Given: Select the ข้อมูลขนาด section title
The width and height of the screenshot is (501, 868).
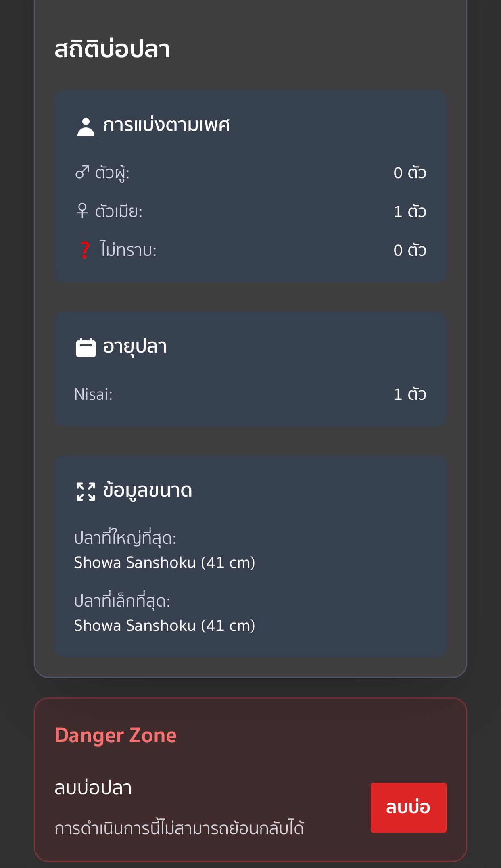Looking at the screenshot, I should [147, 490].
